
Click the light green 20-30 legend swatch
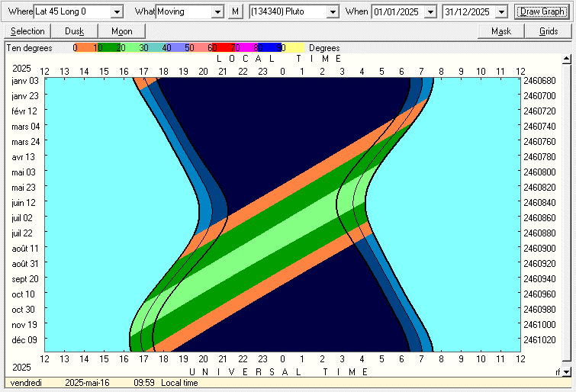pos(131,48)
